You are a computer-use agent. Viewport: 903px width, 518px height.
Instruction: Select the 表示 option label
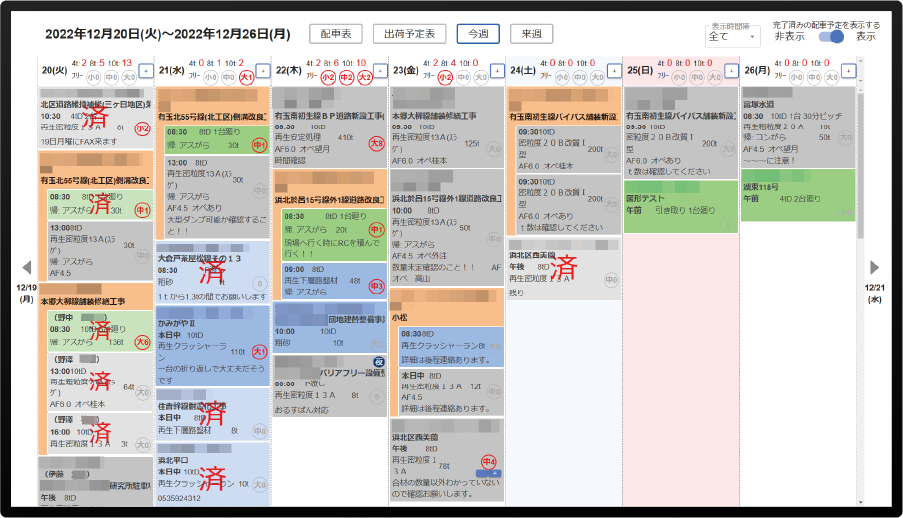[866, 37]
